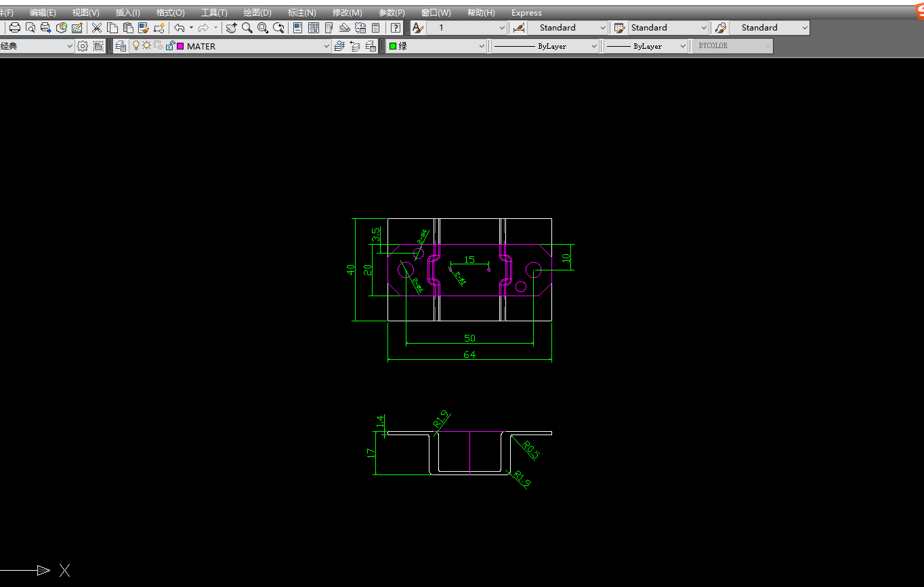
Task: Select the Zoom Realtime magnifier
Action: (x=247, y=28)
